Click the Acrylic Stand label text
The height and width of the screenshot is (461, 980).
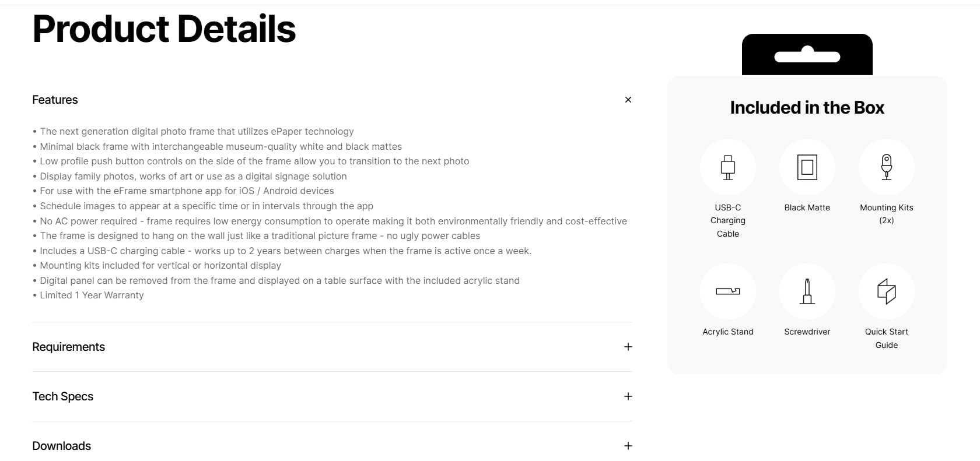point(727,332)
